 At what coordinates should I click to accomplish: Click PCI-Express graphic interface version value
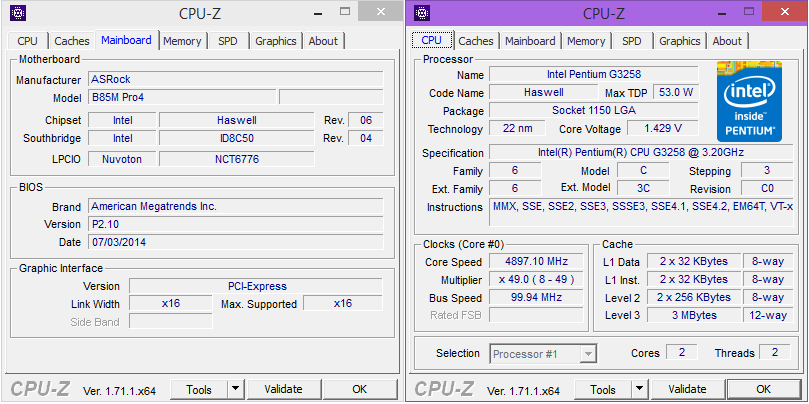click(256, 286)
